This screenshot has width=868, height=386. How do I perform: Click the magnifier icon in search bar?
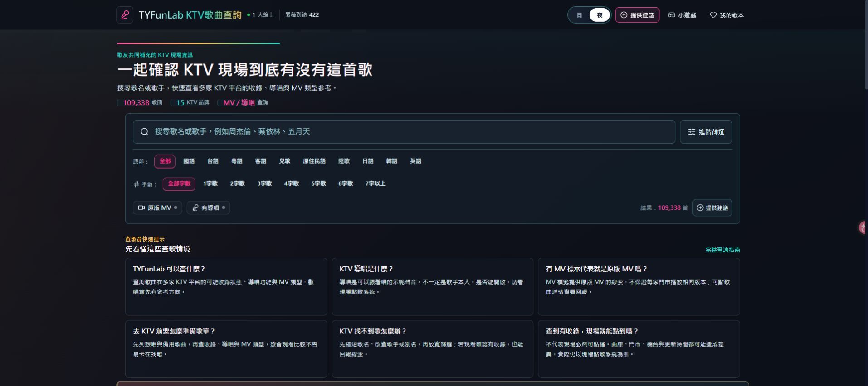145,132
